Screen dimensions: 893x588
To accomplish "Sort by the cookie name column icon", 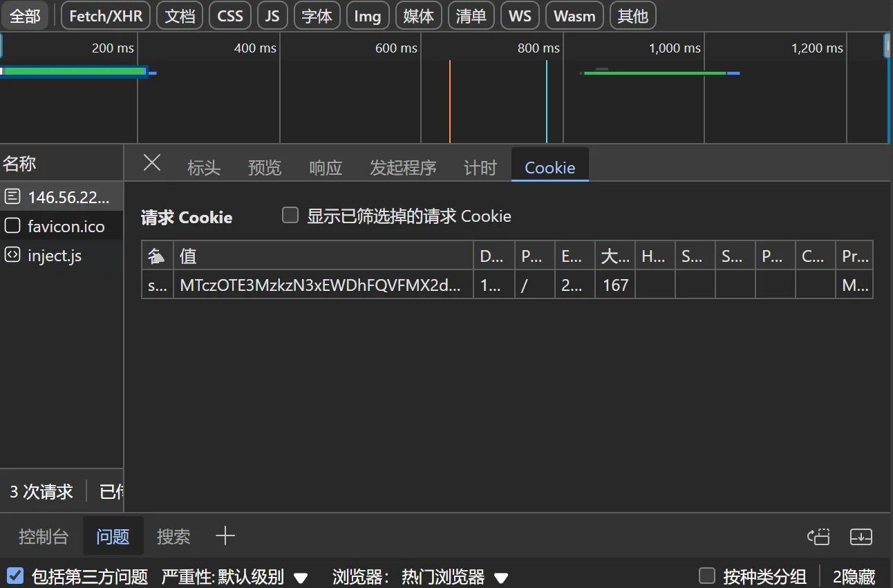I will [x=157, y=256].
